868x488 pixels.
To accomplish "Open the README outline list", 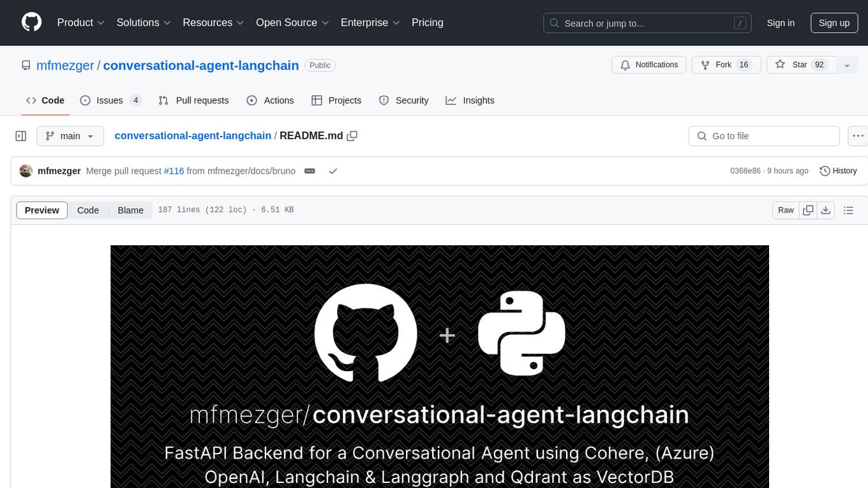I will click(x=848, y=210).
